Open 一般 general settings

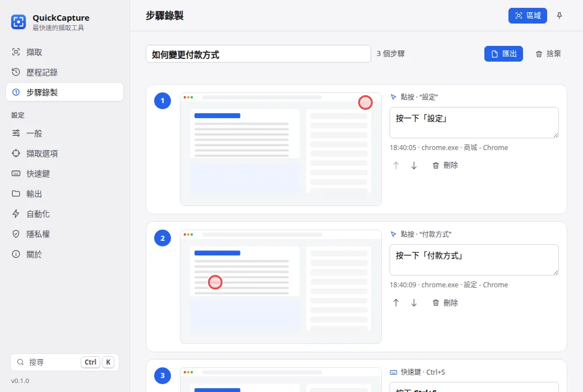click(64, 133)
